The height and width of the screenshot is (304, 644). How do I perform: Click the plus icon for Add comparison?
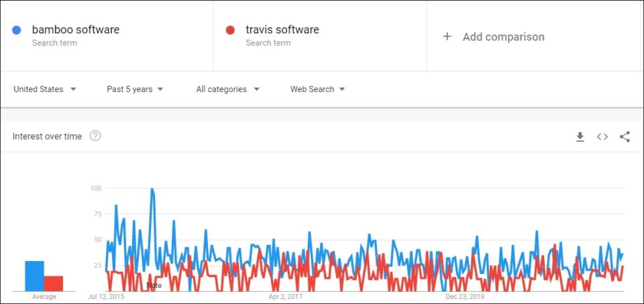[447, 36]
